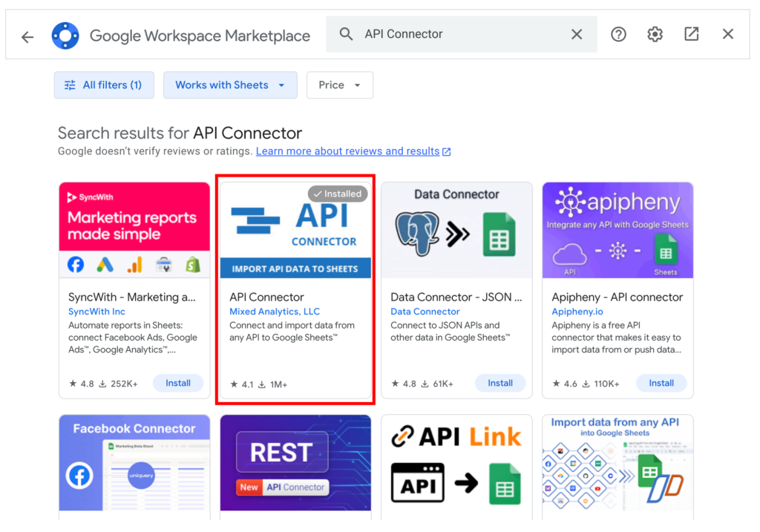Open the Apipheny card image
The width and height of the screenshot is (760, 532).
[617, 230]
